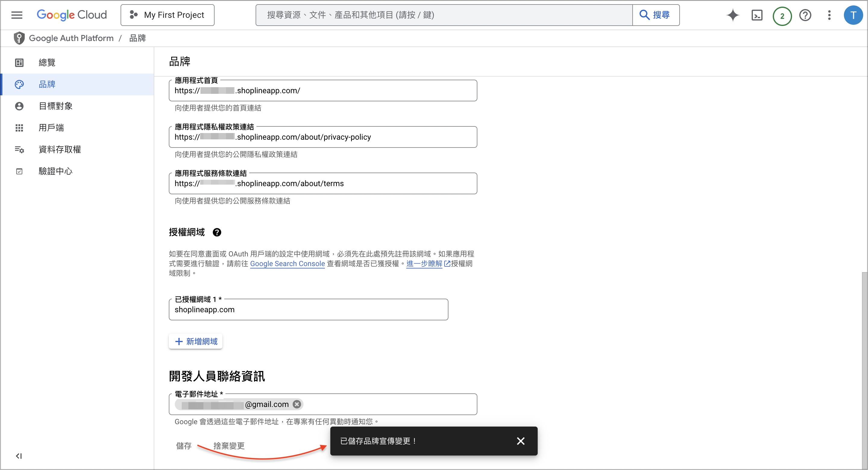The width and height of the screenshot is (868, 470).
Task: Click the Google Auth Platform shield icon
Action: [x=19, y=38]
